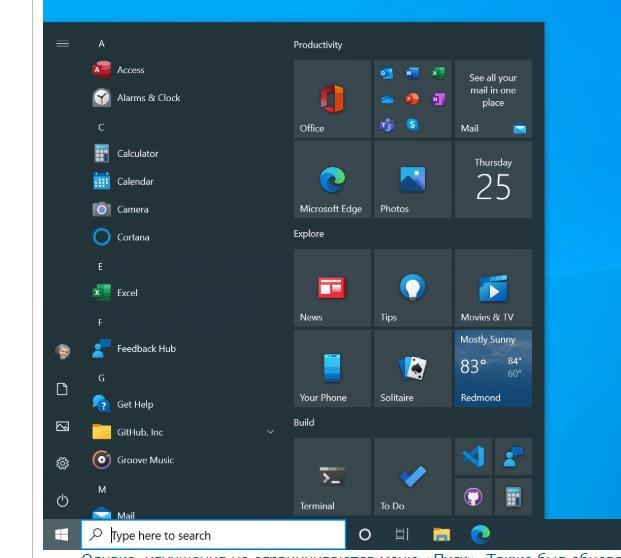This screenshot has width=621, height=558.
Task: Open File Explorer on the taskbar
Action: tap(442, 535)
